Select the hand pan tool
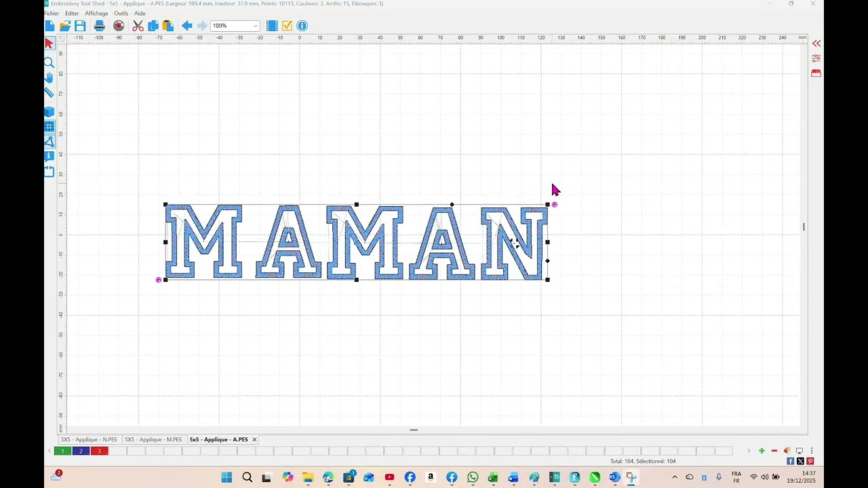This screenshot has height=488, width=868. (x=49, y=78)
